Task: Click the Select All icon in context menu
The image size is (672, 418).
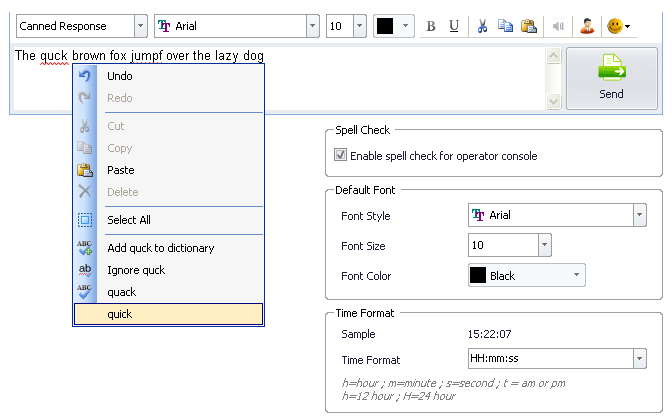Action: click(x=85, y=220)
